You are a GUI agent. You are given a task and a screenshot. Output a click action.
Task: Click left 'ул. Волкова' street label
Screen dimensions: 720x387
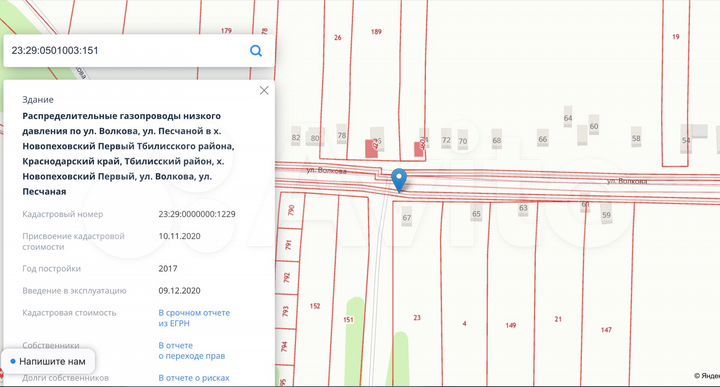click(x=326, y=171)
